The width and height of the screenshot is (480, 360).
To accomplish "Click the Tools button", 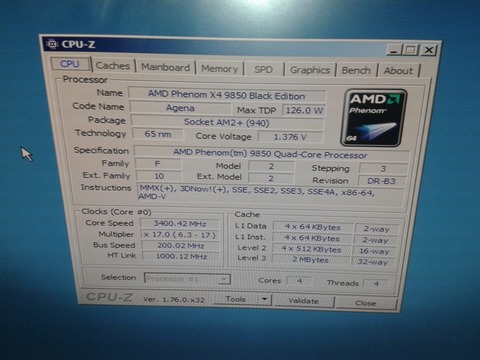I will tap(236, 299).
